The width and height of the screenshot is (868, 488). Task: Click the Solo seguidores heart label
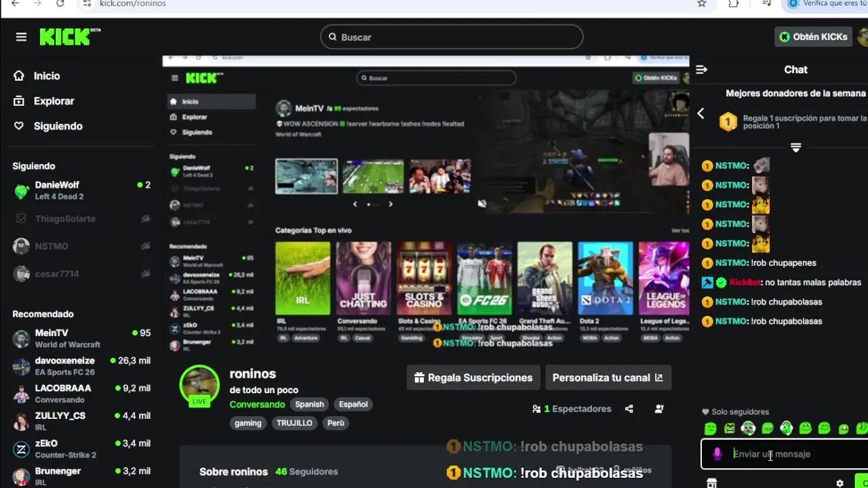(x=735, y=412)
